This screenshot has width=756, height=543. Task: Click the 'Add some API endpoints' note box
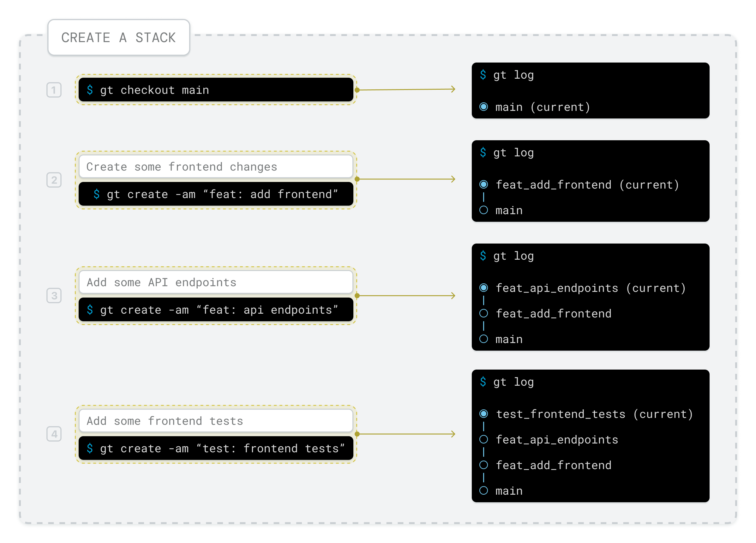pos(216,282)
